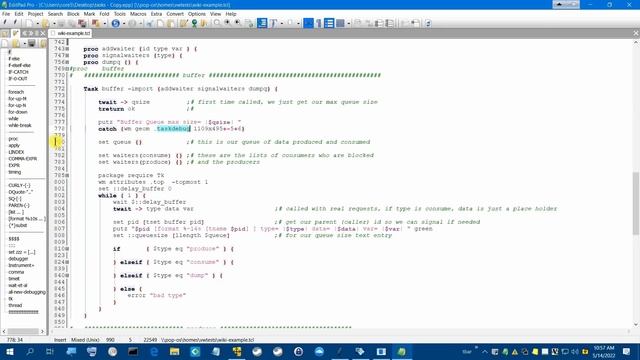The width and height of the screenshot is (640, 360).
Task: Open the File menu
Action: point(6,14)
